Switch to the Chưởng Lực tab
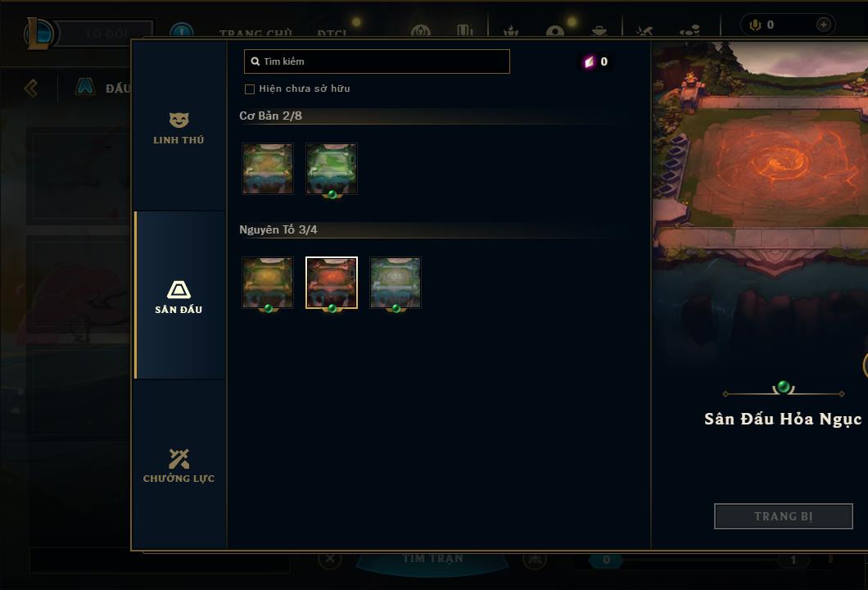 pyautogui.click(x=179, y=465)
